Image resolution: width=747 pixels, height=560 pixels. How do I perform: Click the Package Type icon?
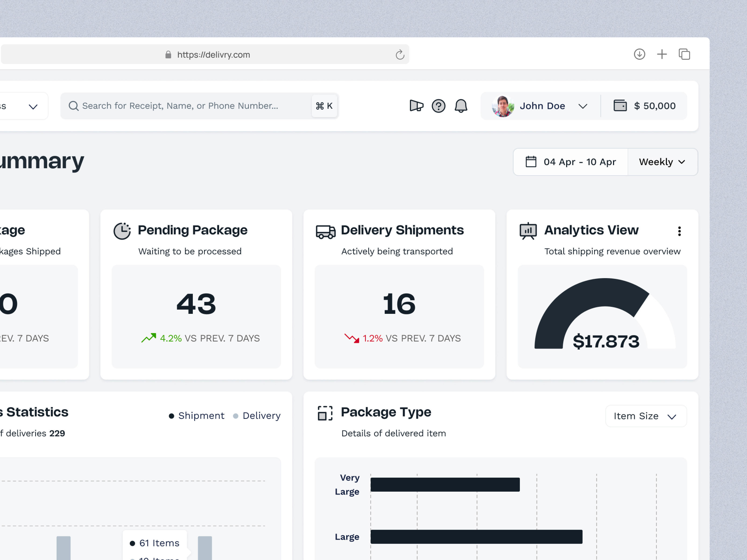click(x=325, y=413)
